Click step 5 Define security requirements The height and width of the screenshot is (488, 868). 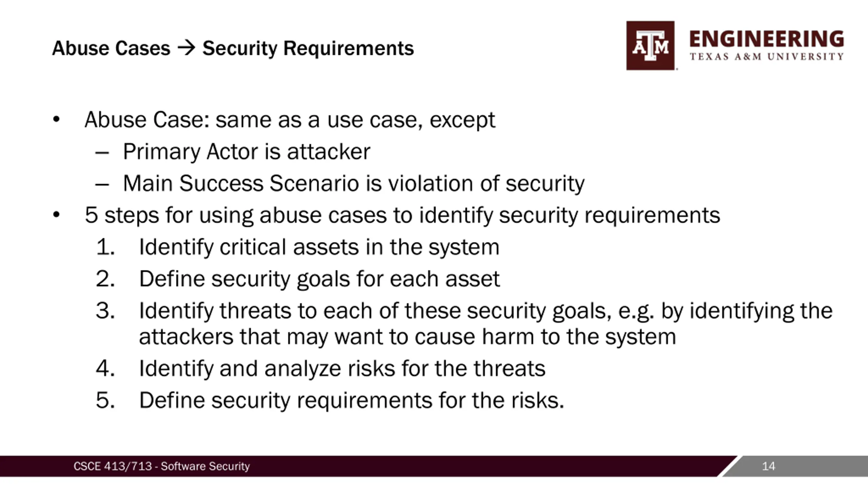(x=352, y=401)
